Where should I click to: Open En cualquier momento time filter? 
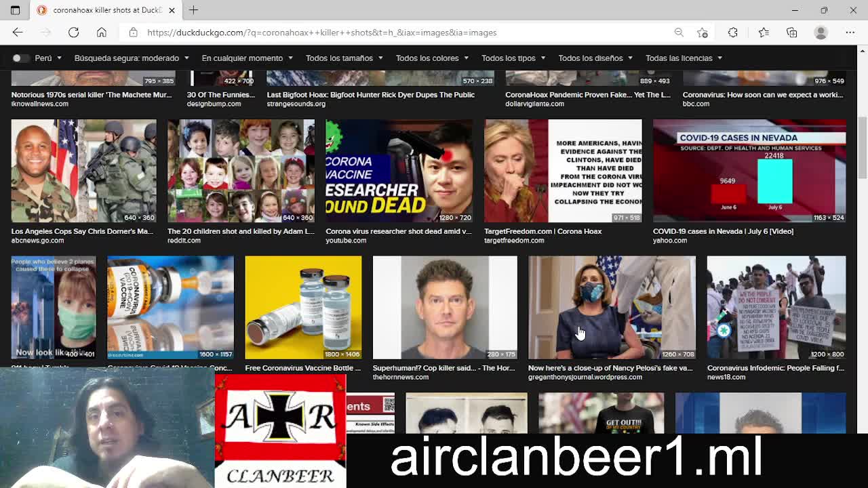247,58
